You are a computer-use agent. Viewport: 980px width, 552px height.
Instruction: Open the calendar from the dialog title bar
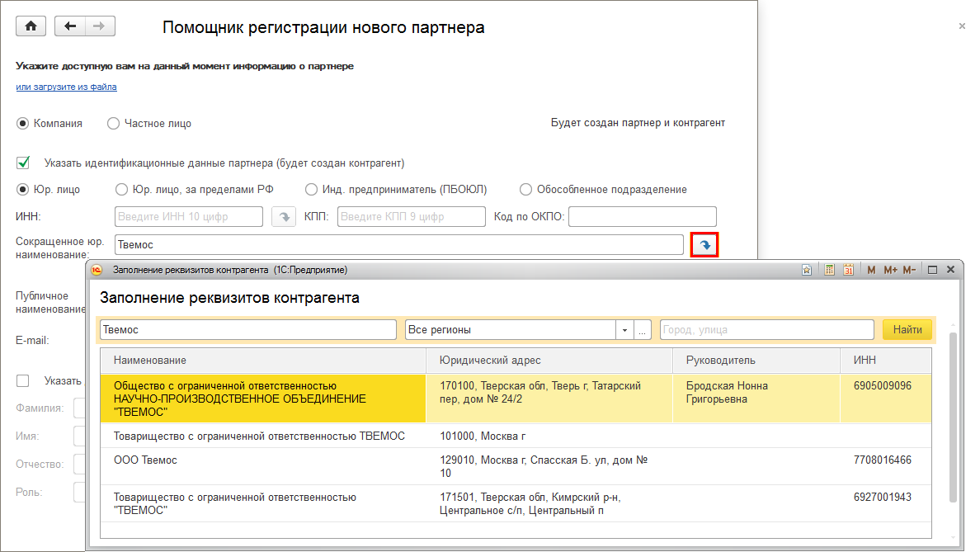(x=848, y=269)
